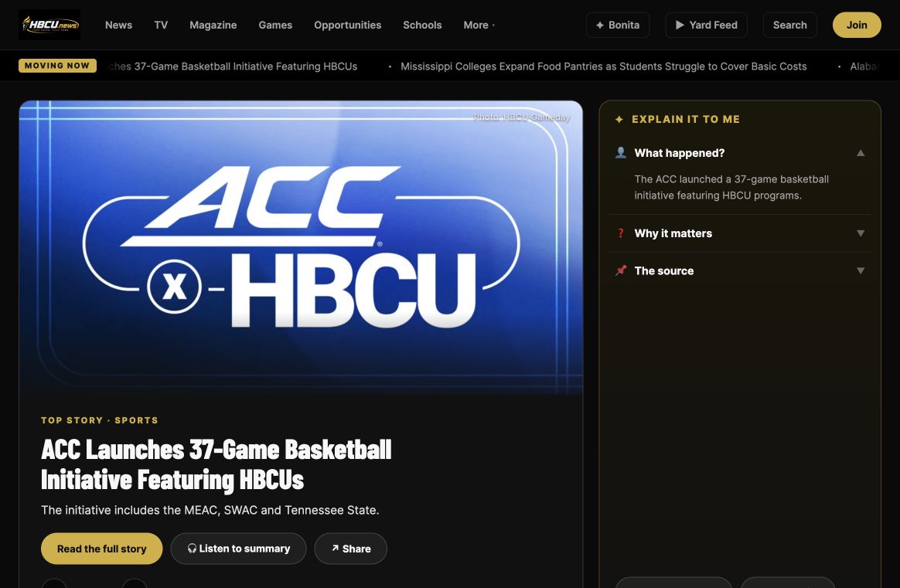Open the Yard Feed

point(706,25)
